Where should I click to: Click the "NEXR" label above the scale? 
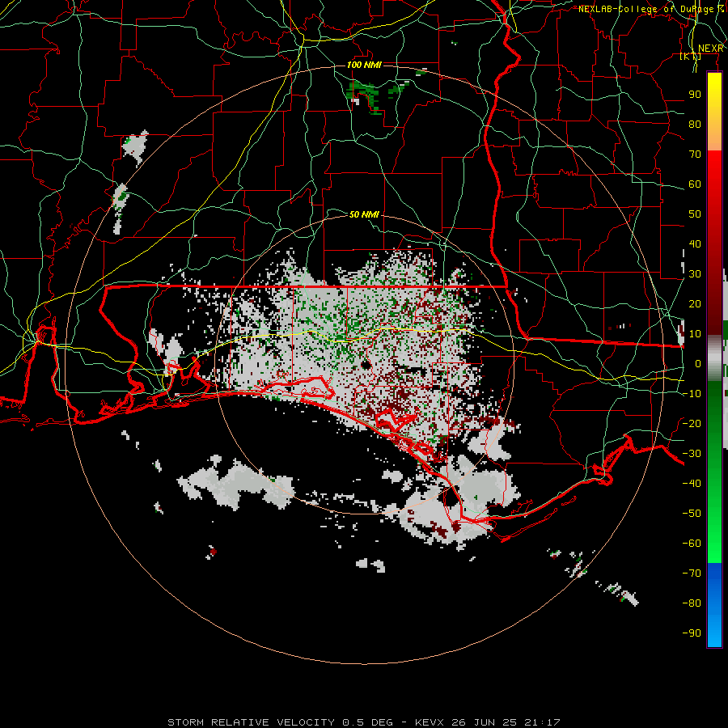711,49
